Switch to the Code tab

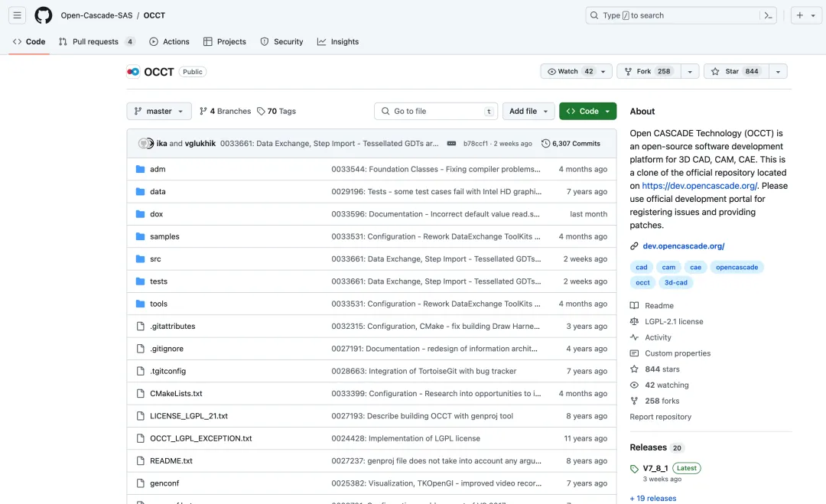(29, 41)
